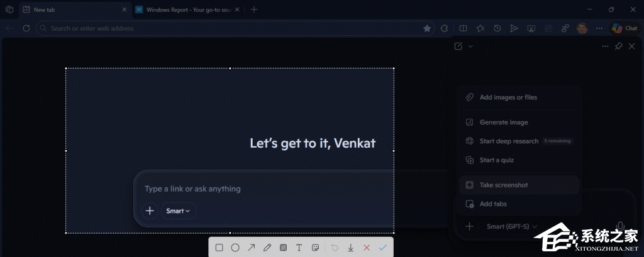Click Search or enter web address bar
The image size is (644, 257).
coord(235,28)
